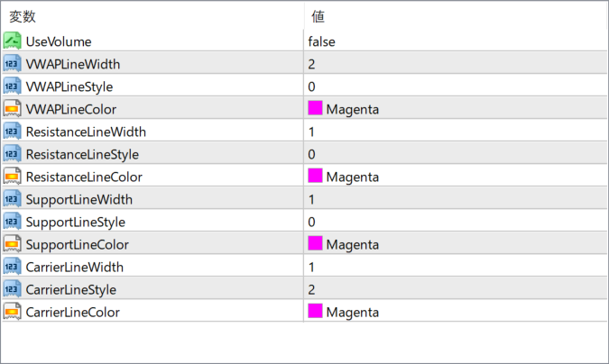Click the integer icon beside VWAPLineWidth
This screenshot has width=609, height=364.
coord(12,64)
